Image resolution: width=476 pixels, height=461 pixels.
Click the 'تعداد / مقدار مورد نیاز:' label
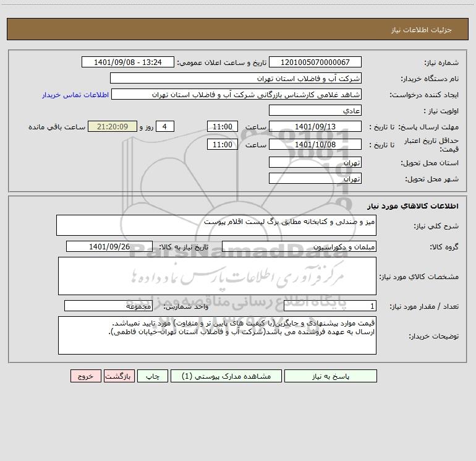point(424,306)
